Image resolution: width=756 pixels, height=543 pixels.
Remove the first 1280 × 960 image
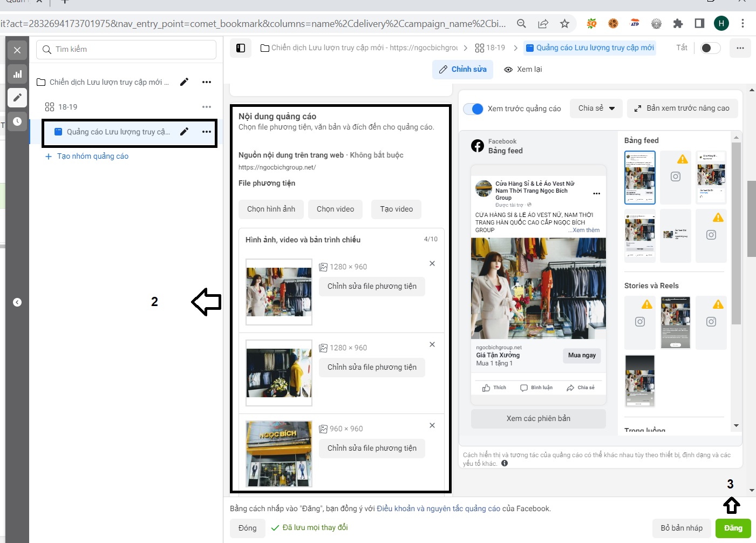click(x=432, y=263)
